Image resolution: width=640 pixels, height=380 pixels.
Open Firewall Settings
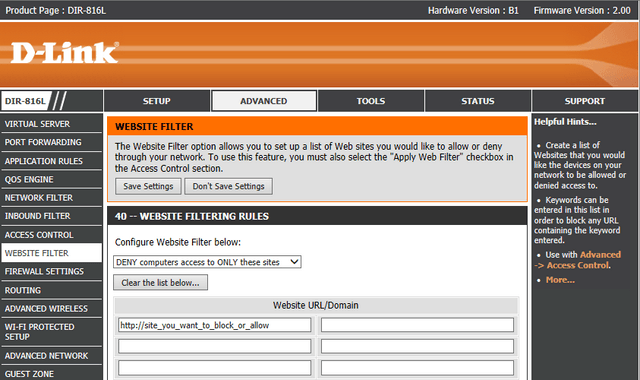tap(51, 271)
